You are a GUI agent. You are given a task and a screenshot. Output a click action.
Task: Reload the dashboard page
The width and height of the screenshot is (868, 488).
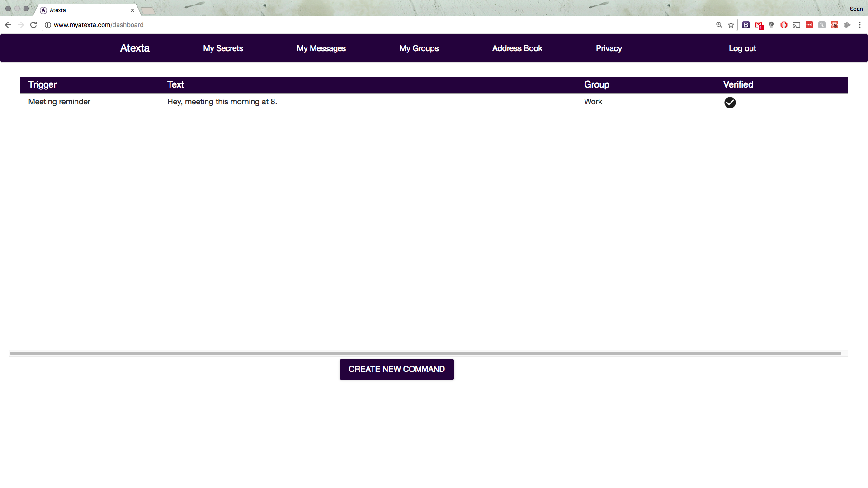pyautogui.click(x=33, y=25)
